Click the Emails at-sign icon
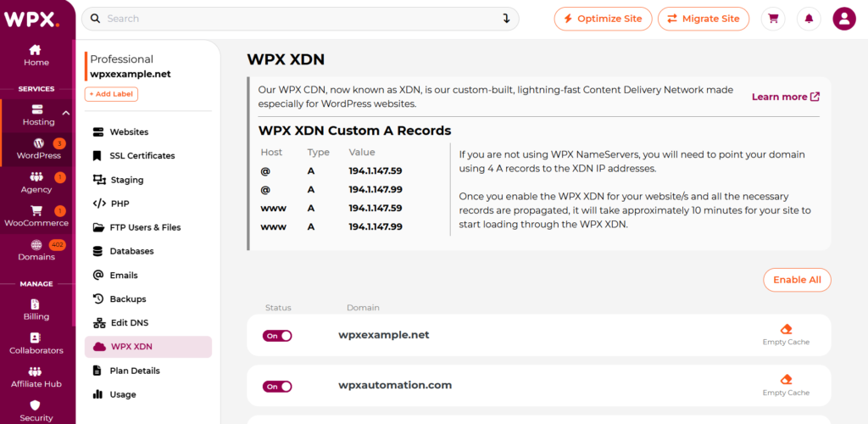This screenshot has height=424, width=868. tap(98, 275)
